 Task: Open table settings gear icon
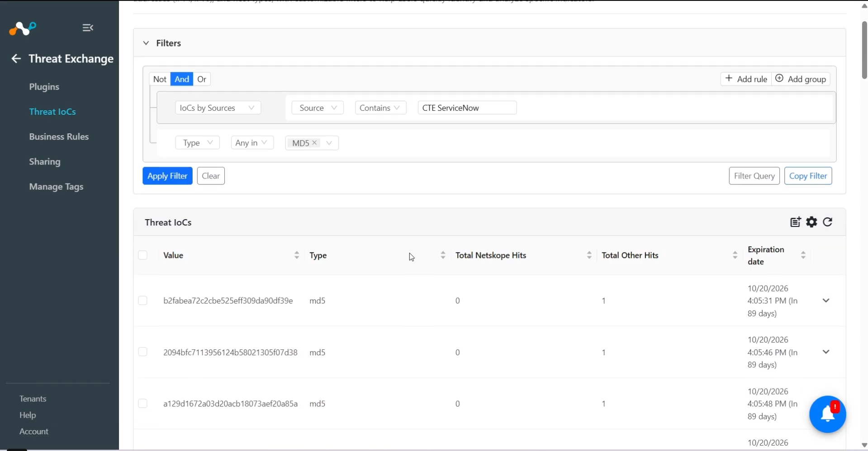[x=812, y=222]
